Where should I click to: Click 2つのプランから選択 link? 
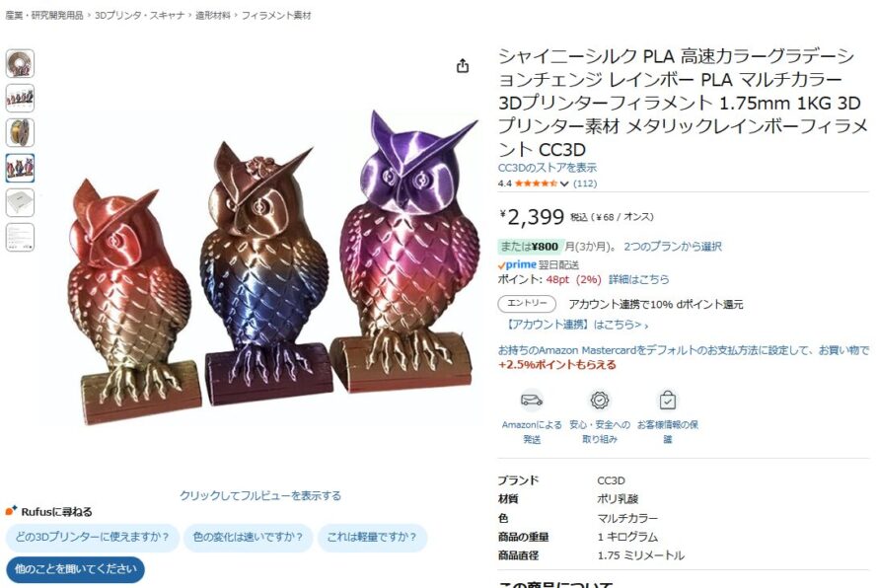(x=673, y=247)
